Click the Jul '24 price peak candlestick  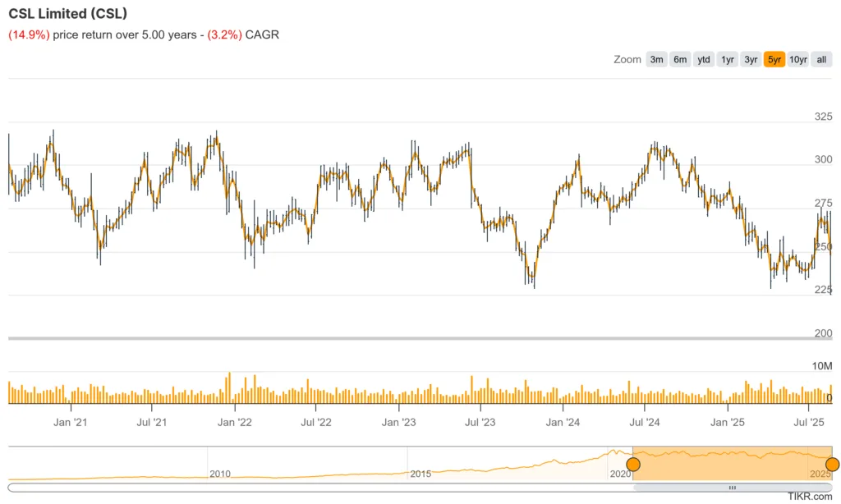coord(655,149)
